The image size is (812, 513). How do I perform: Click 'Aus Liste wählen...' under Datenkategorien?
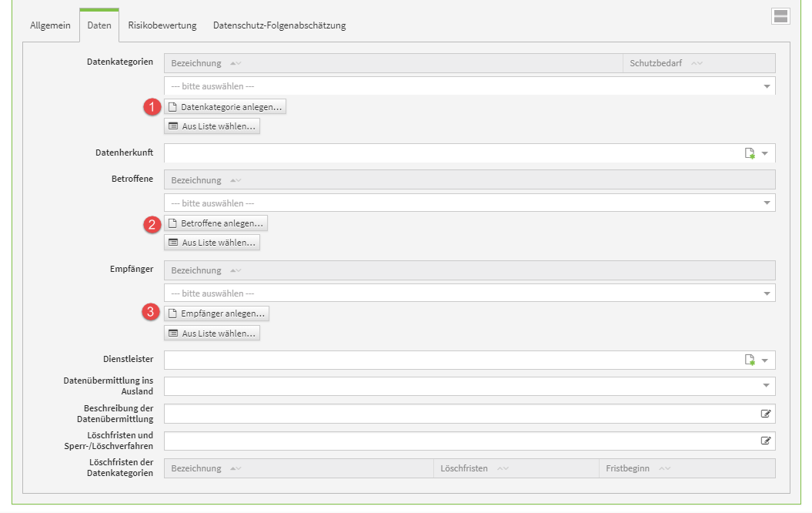212,126
